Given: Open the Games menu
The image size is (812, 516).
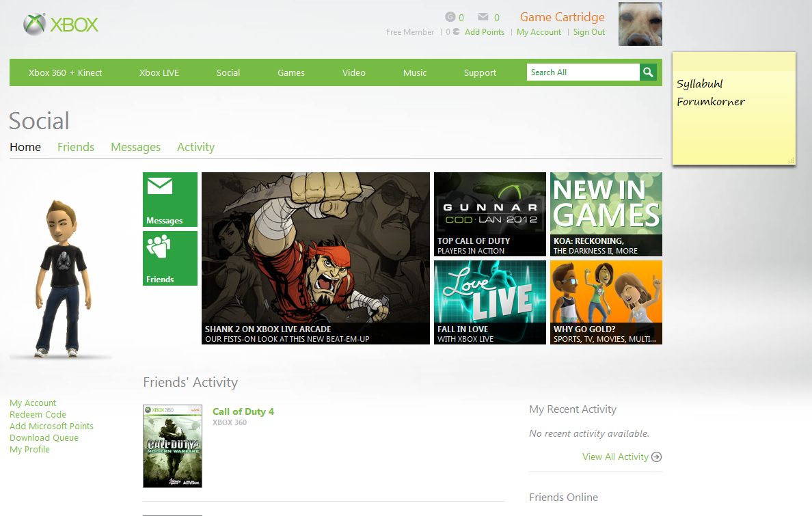Looking at the screenshot, I should [291, 72].
